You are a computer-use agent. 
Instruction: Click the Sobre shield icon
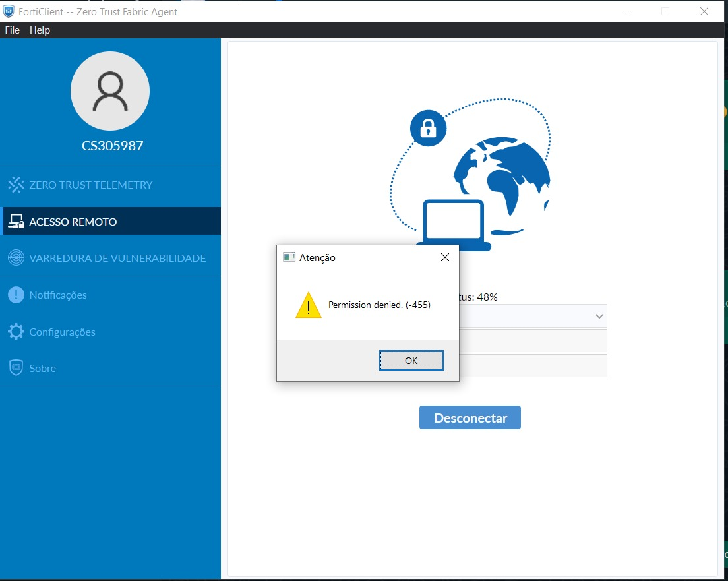[x=16, y=368]
